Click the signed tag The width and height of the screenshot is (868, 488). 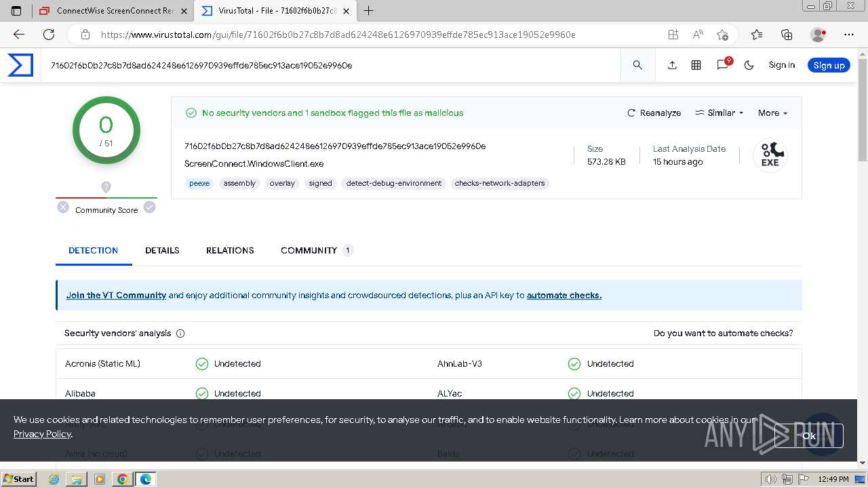[320, 183]
